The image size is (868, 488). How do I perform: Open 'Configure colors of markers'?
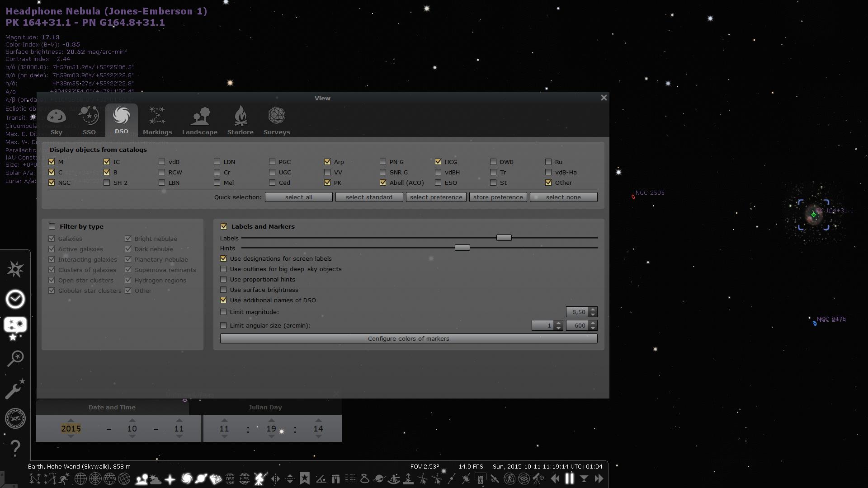[x=408, y=338]
